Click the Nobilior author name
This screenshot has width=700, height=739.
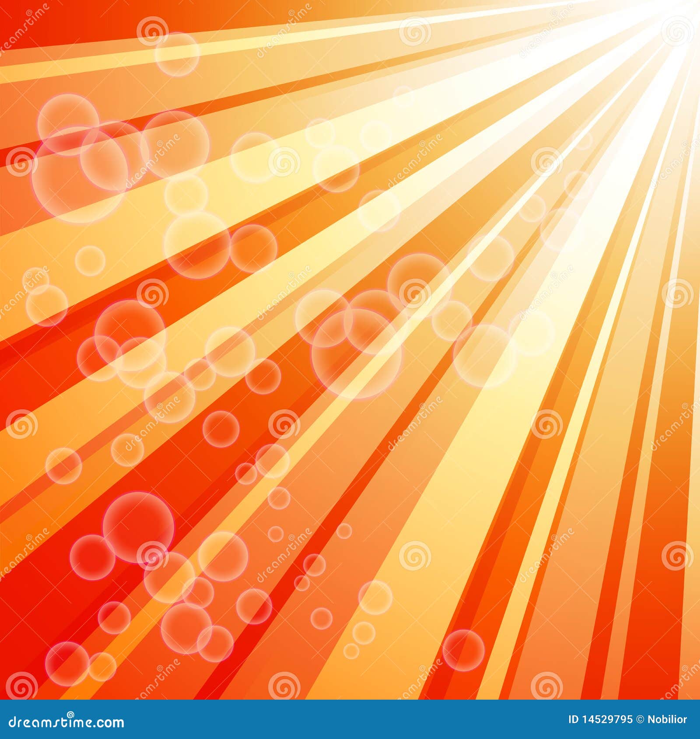pyautogui.click(x=665, y=718)
